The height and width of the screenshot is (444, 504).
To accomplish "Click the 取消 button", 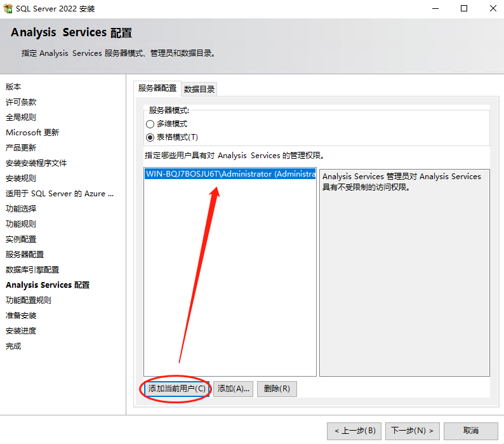I will (471, 431).
